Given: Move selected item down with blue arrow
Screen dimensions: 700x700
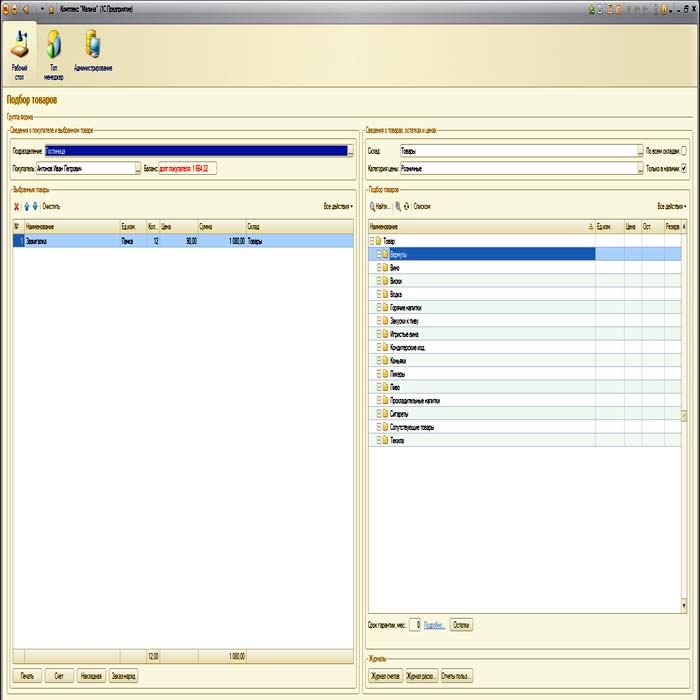Looking at the screenshot, I should pos(35,206).
